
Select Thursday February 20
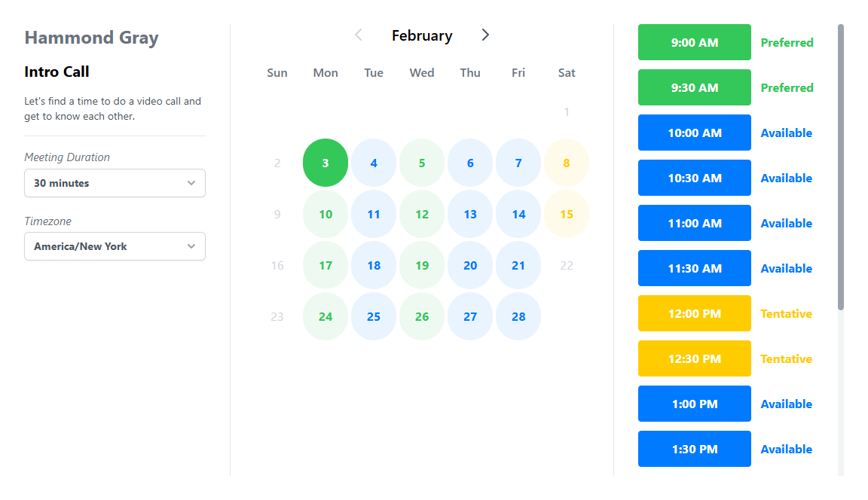[x=470, y=266]
